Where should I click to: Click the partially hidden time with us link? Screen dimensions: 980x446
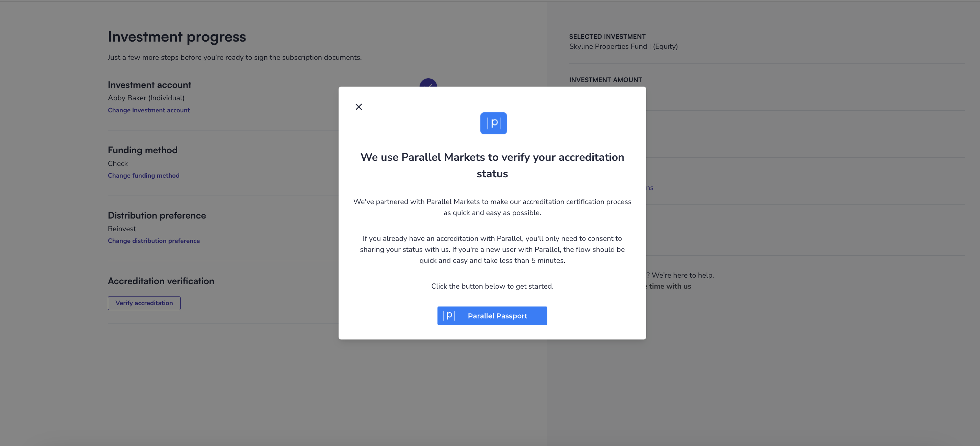pos(669,287)
